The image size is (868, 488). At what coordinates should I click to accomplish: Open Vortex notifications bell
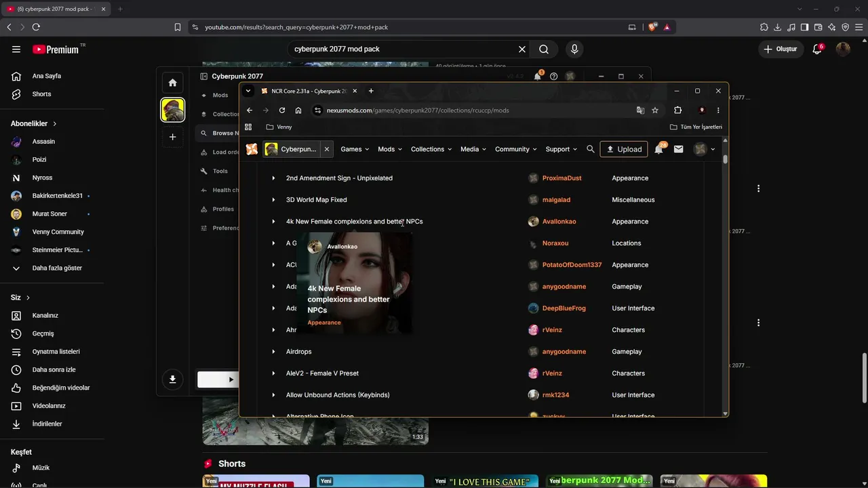[x=538, y=76]
